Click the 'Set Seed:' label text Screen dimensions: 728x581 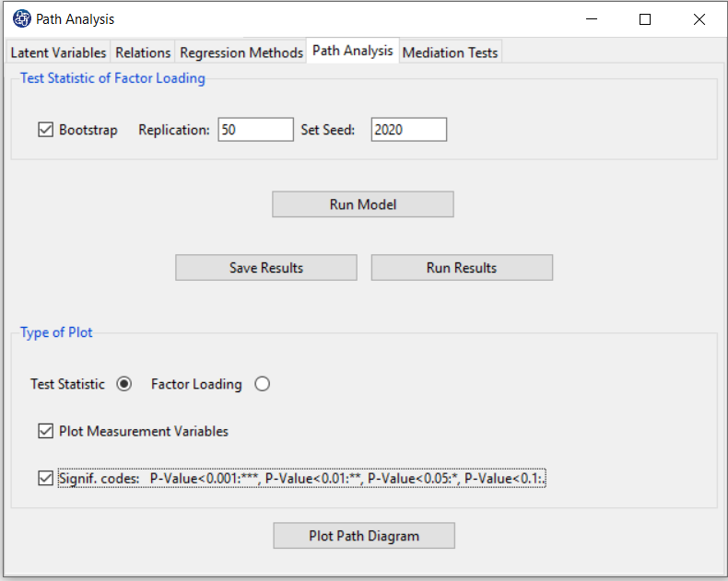tap(328, 130)
